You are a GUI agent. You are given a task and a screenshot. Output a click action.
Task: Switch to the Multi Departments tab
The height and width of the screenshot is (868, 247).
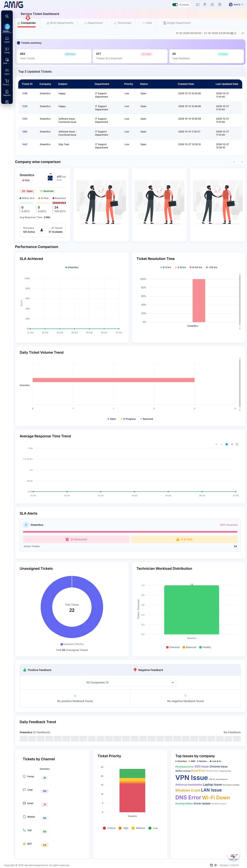(x=60, y=23)
